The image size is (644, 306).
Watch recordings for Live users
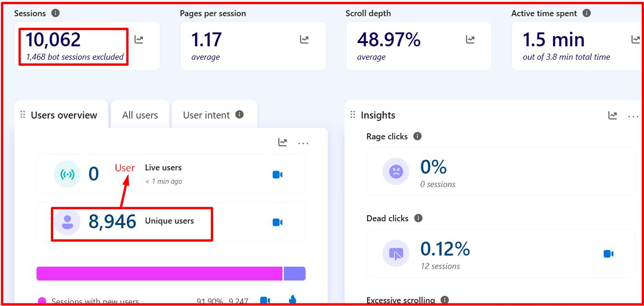pyautogui.click(x=277, y=175)
